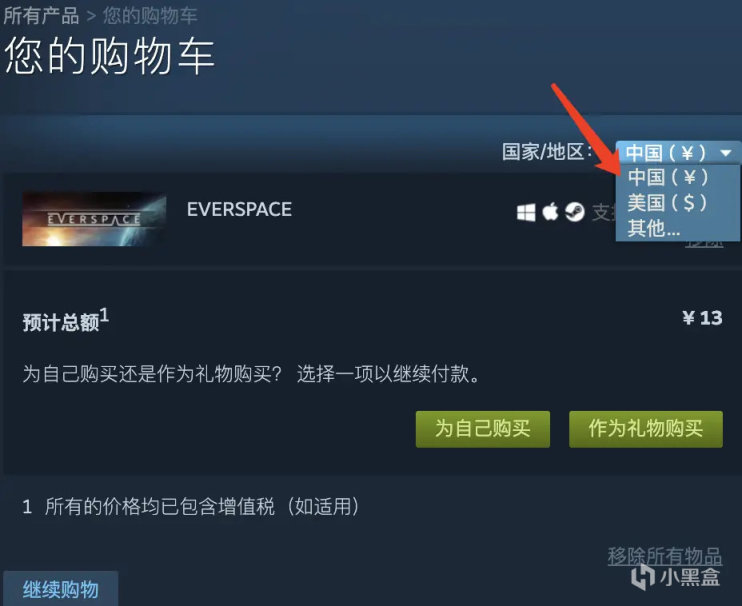Open the 国家/地区 currency dropdown
Viewport: 742px width, 606px height.
tap(678, 153)
